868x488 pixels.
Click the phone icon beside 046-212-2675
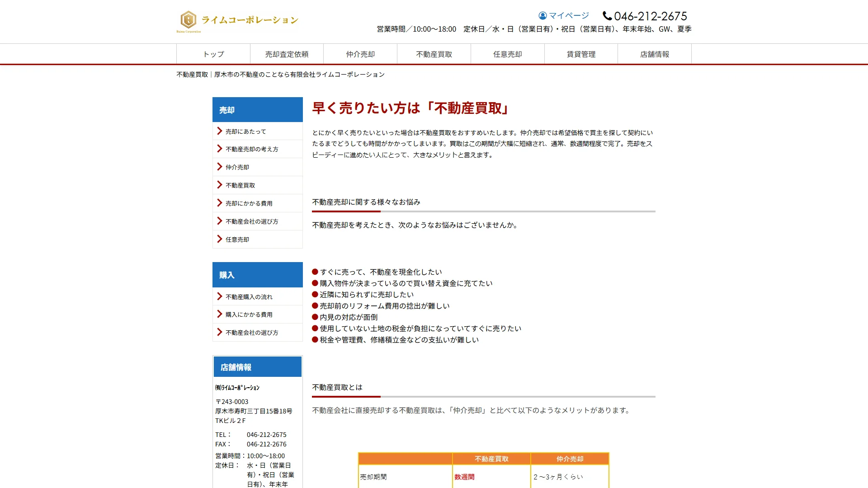(607, 16)
